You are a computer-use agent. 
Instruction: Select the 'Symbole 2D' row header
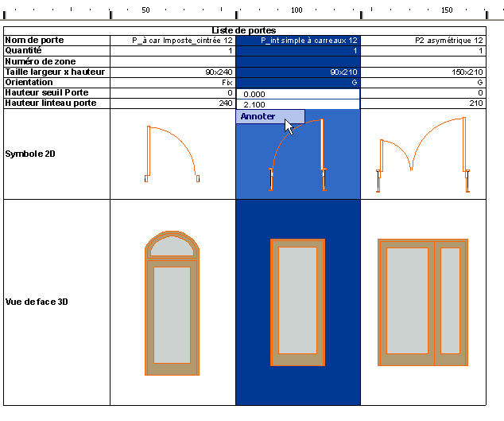[x=57, y=154]
